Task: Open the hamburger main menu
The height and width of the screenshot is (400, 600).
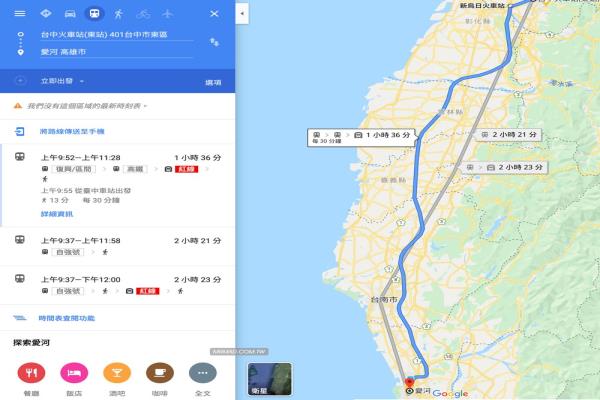Action: pos(20,14)
